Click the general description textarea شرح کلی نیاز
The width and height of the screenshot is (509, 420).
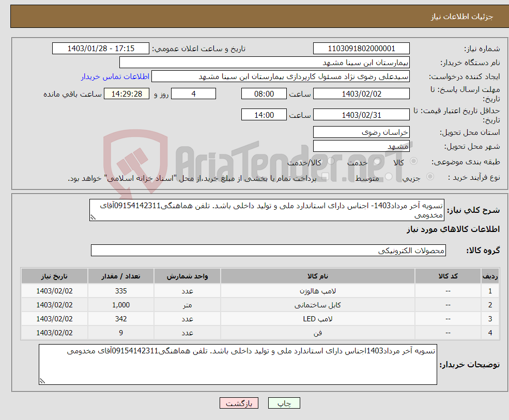tap(267, 210)
